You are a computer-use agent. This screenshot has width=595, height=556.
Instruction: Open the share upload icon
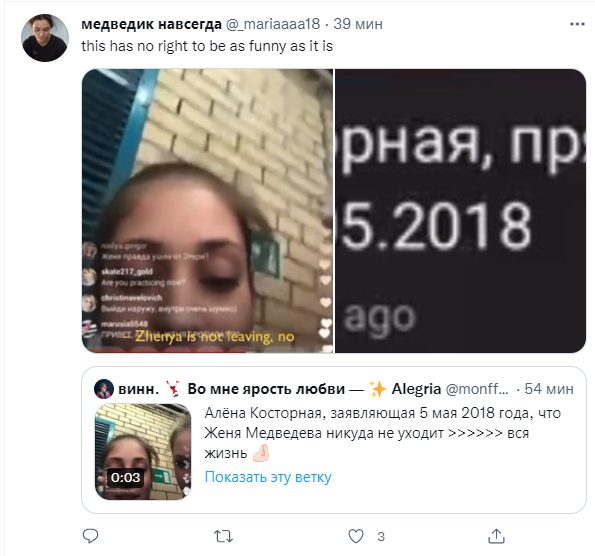coord(496,536)
